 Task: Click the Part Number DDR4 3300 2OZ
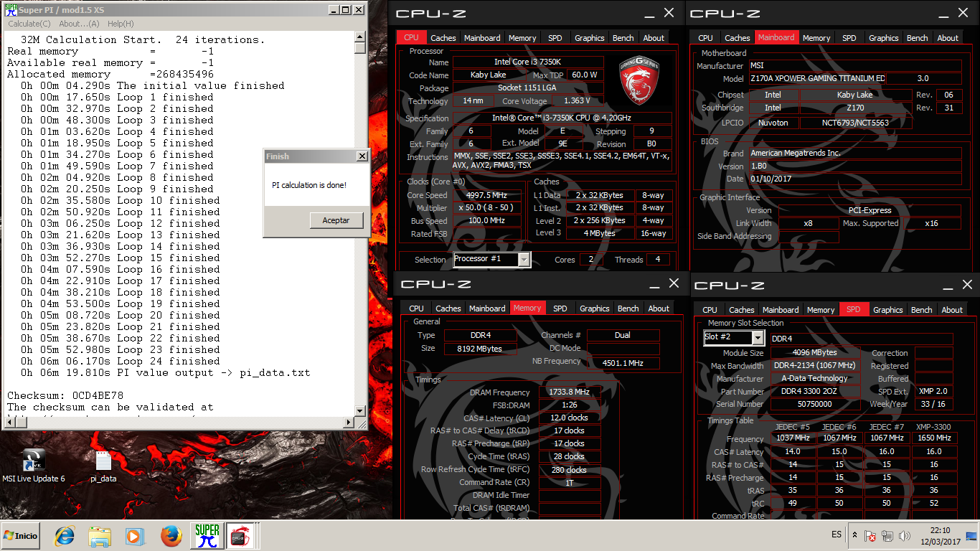coord(814,392)
